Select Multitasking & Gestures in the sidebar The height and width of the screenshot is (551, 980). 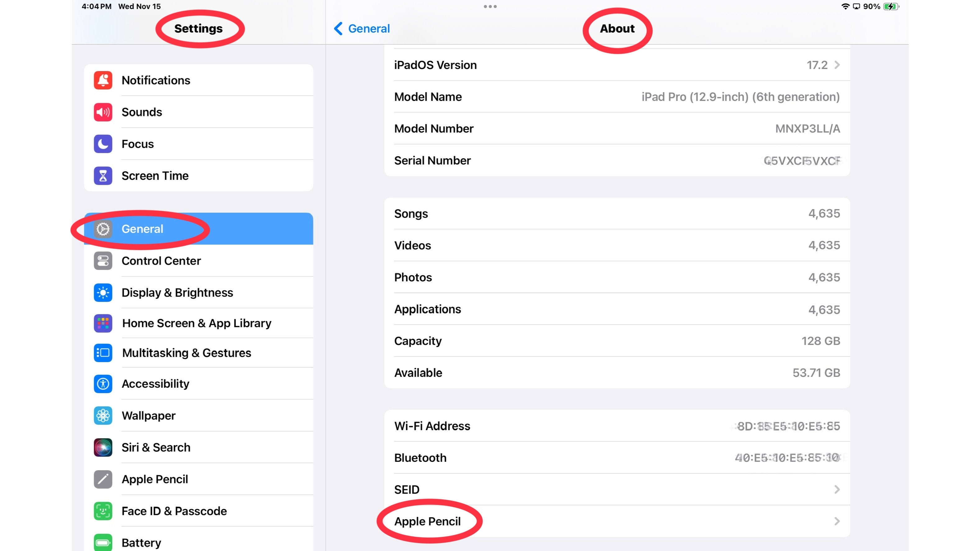coord(186,353)
